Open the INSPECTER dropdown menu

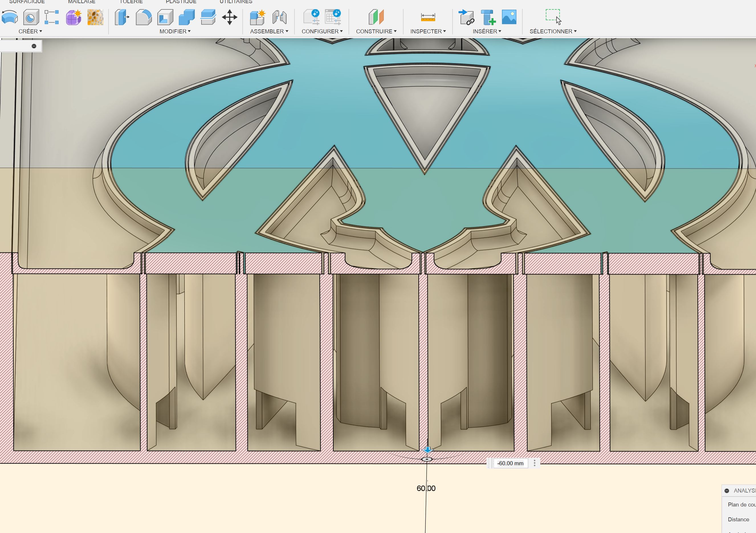pyautogui.click(x=428, y=31)
